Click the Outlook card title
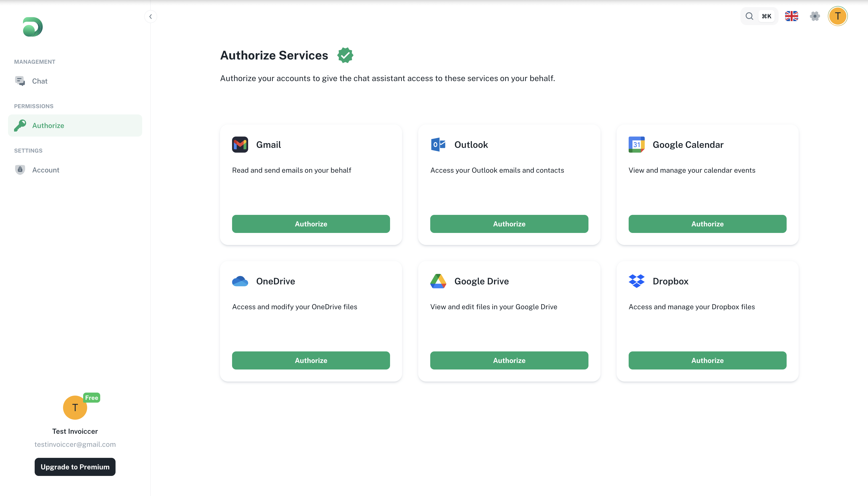 (471, 144)
